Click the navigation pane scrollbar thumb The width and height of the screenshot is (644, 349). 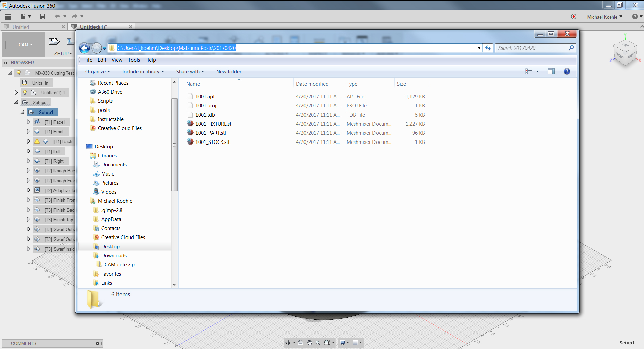(174, 145)
